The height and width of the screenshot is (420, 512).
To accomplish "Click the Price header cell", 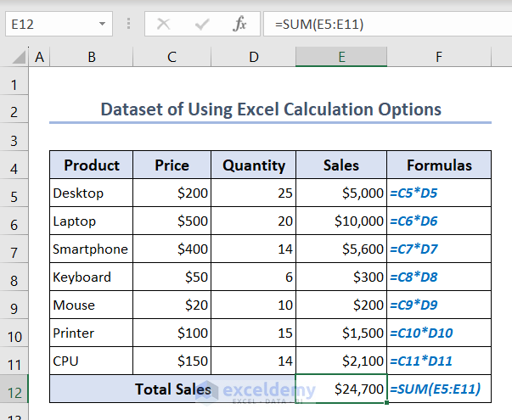I will pyautogui.click(x=172, y=165).
